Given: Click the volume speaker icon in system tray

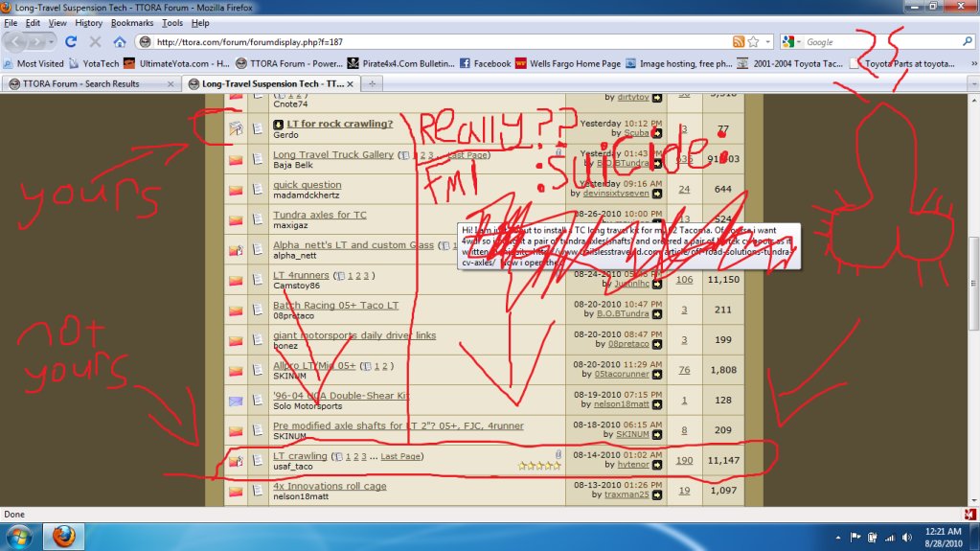Looking at the screenshot, I should (x=907, y=538).
